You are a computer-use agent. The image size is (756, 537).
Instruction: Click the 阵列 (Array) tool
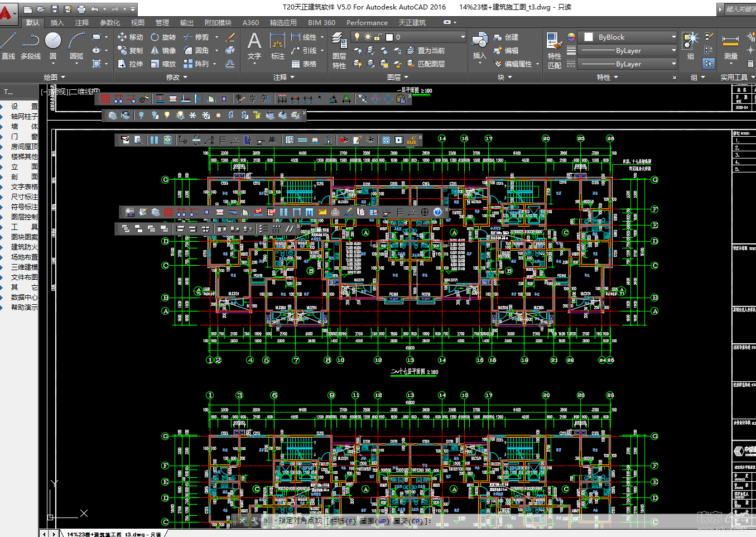196,64
